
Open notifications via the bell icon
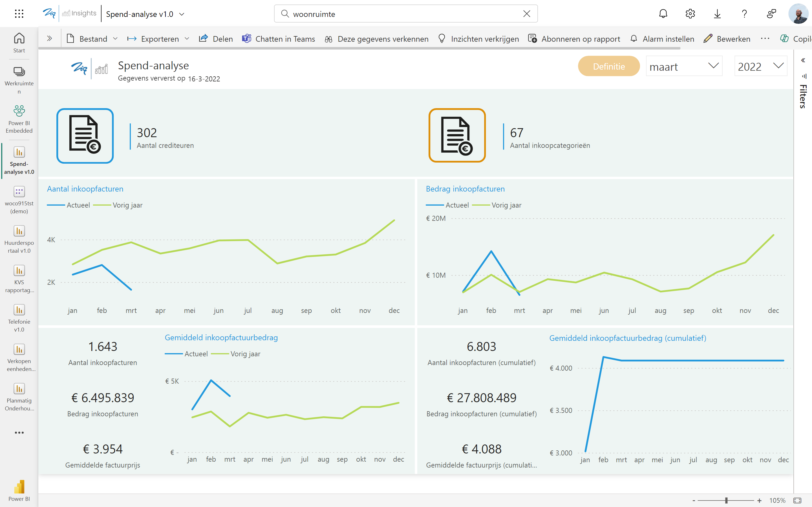(663, 14)
